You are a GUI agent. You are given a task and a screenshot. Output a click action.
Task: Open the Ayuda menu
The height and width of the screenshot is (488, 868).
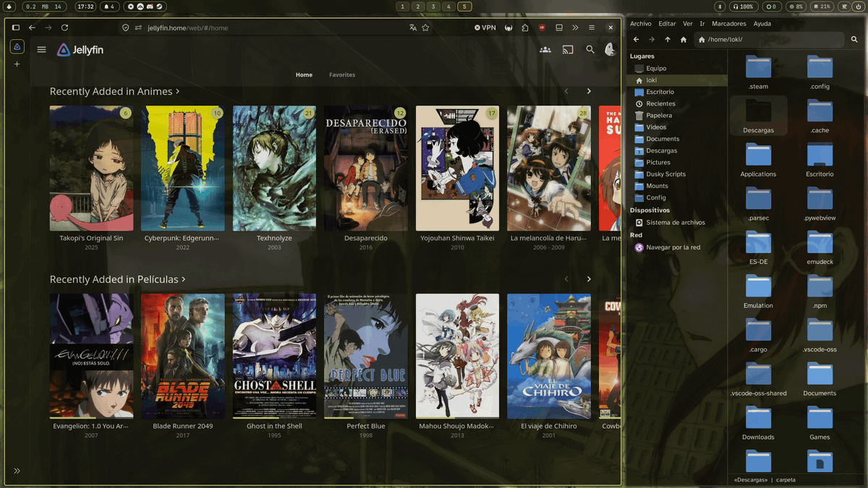(762, 24)
